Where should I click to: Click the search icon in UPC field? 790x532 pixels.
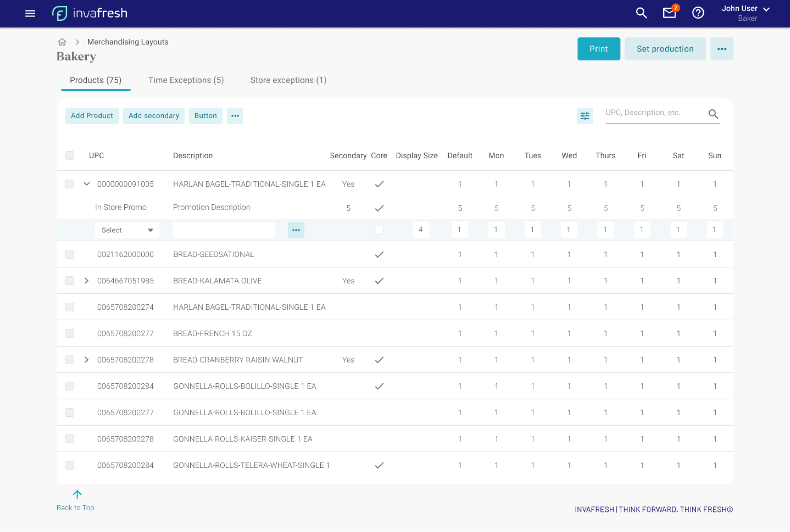tap(713, 114)
